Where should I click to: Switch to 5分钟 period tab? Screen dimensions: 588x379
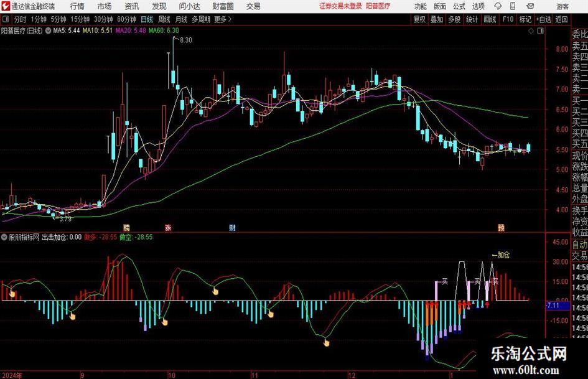pos(58,19)
